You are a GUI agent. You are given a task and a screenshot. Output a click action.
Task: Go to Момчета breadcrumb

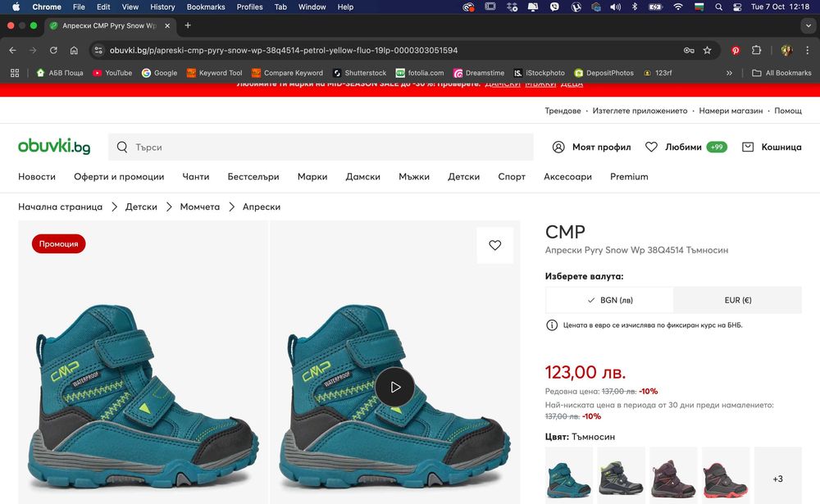pos(200,207)
